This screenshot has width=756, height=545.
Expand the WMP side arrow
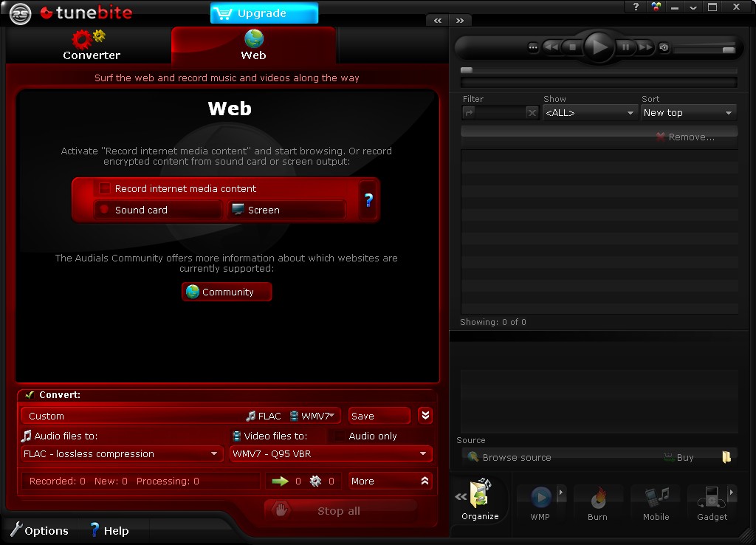pos(561,493)
